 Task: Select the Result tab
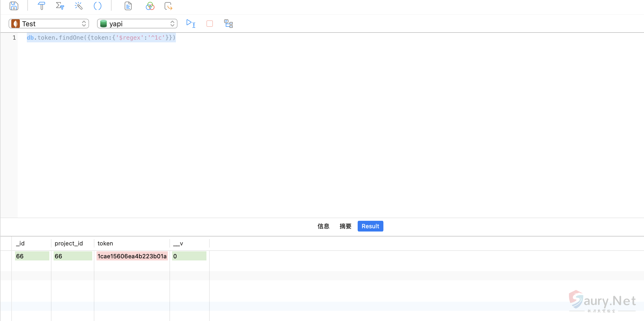point(370,226)
